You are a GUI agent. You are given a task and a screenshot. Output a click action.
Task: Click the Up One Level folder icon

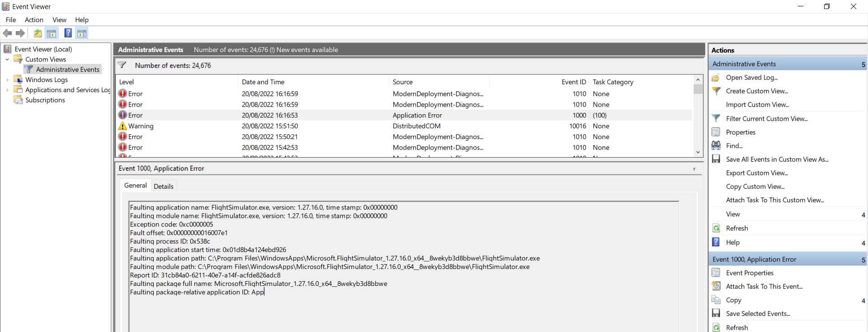38,33
